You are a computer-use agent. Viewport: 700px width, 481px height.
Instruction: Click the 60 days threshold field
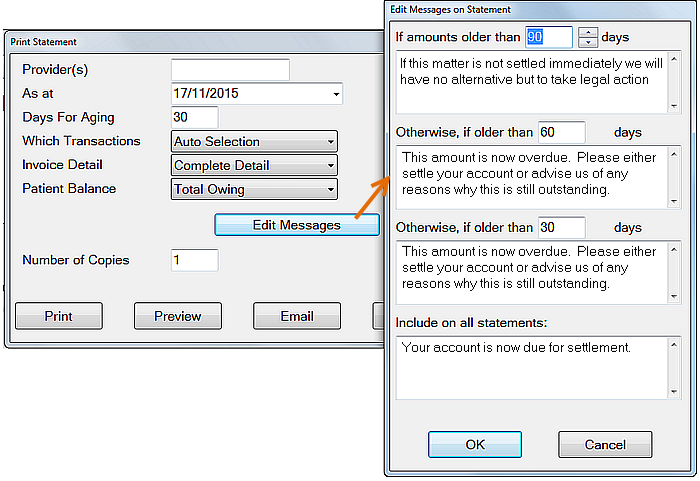click(x=562, y=132)
